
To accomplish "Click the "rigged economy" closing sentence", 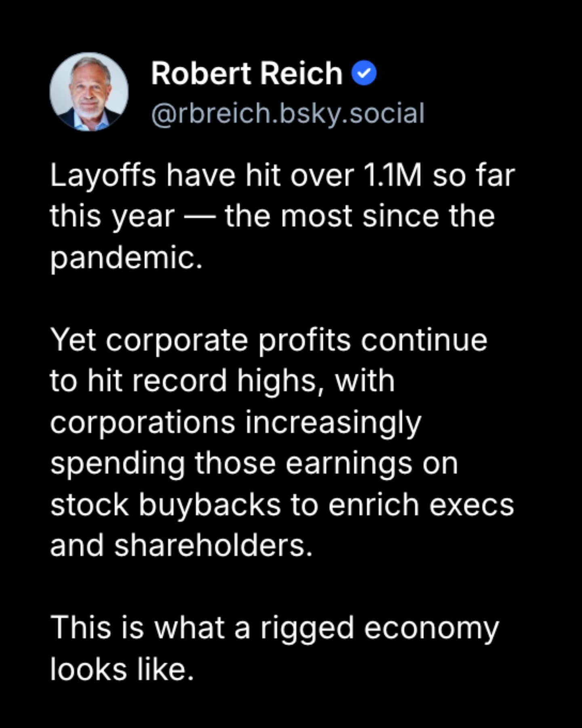I will point(275,649).
